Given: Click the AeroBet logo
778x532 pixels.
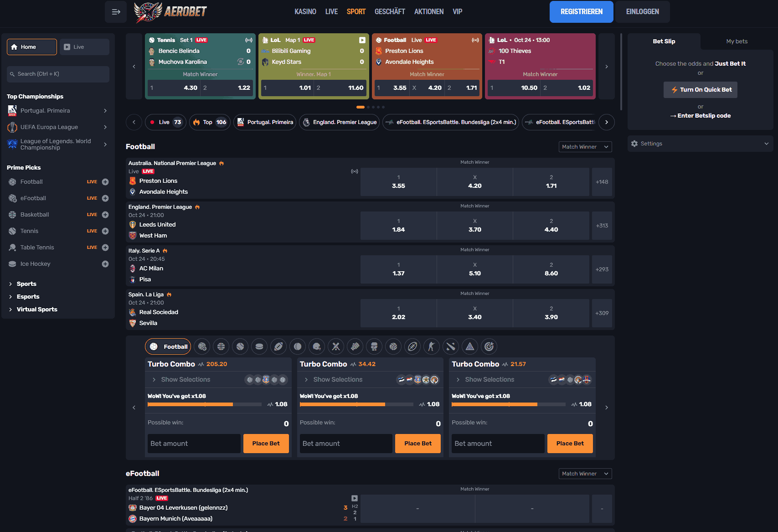Looking at the screenshot, I should coord(170,12).
